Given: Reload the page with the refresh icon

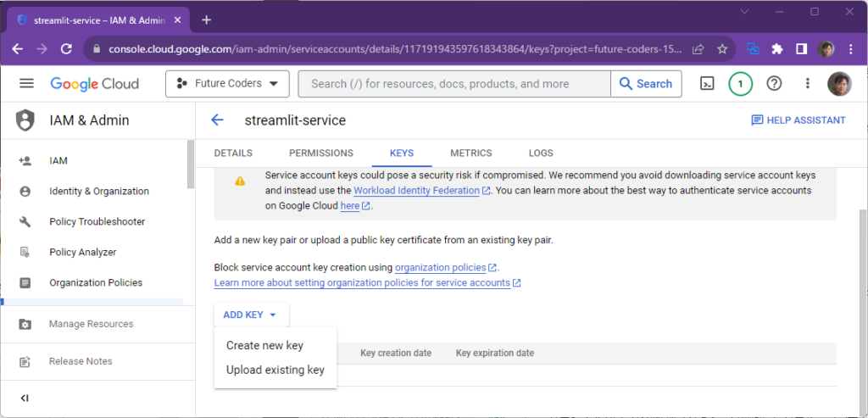Looking at the screenshot, I should click(66, 48).
